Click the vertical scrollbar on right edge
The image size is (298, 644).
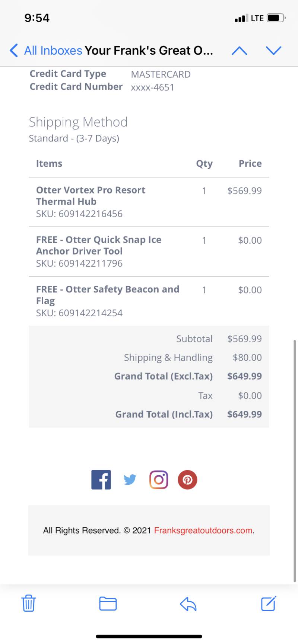point(295,461)
